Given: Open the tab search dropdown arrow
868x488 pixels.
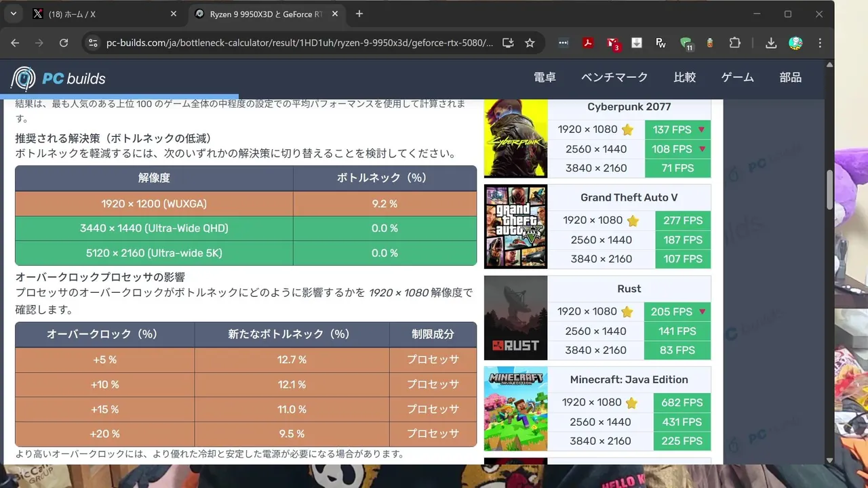Looking at the screenshot, I should point(13,14).
